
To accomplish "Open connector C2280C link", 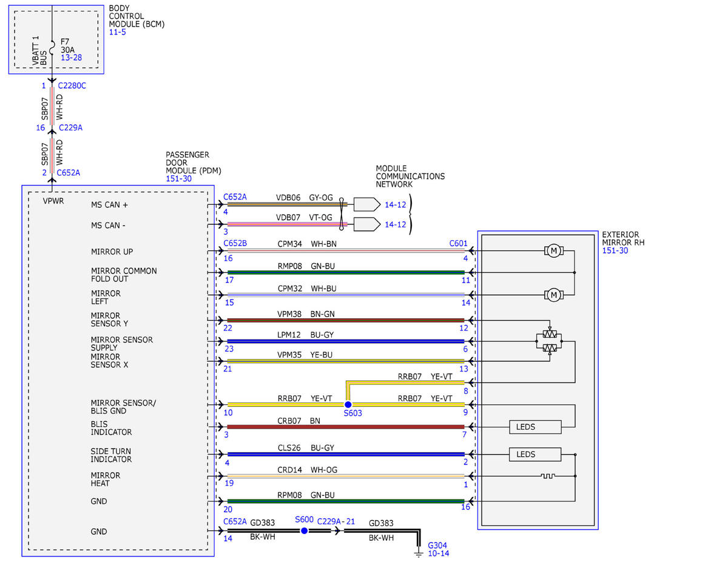I will (72, 85).
